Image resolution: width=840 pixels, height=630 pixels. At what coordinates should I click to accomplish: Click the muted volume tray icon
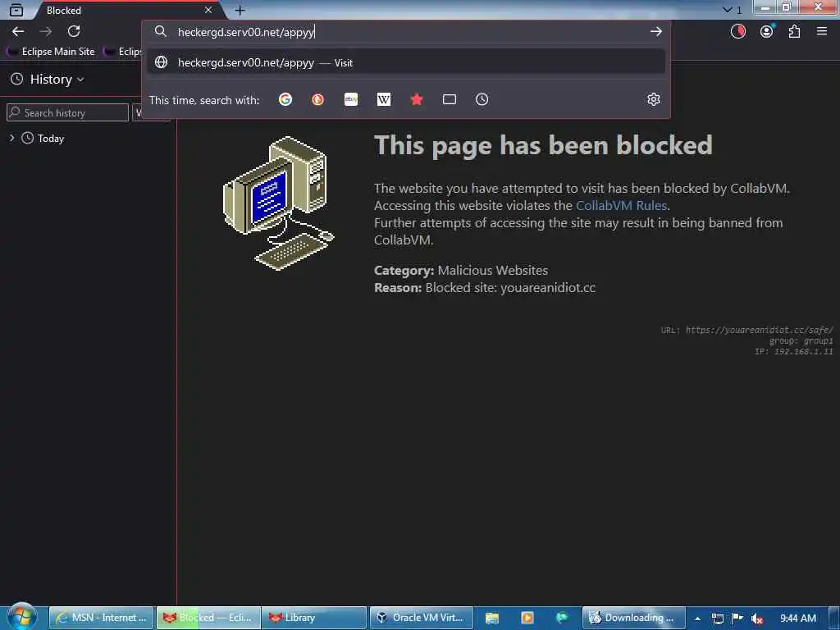757,619
